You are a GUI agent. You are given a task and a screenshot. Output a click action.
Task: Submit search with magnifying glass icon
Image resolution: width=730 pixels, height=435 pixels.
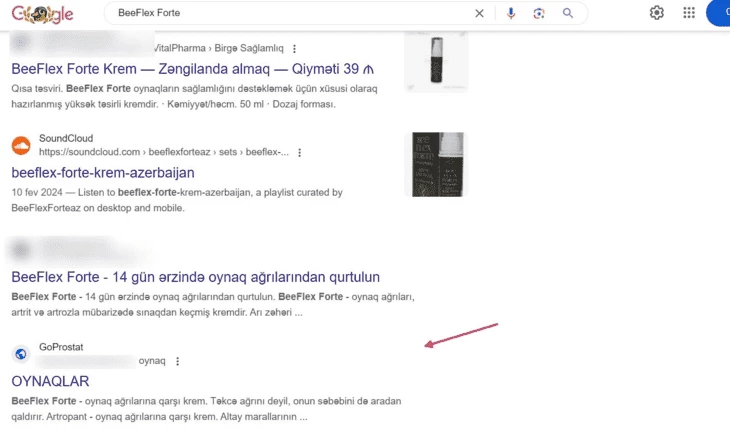coord(568,13)
